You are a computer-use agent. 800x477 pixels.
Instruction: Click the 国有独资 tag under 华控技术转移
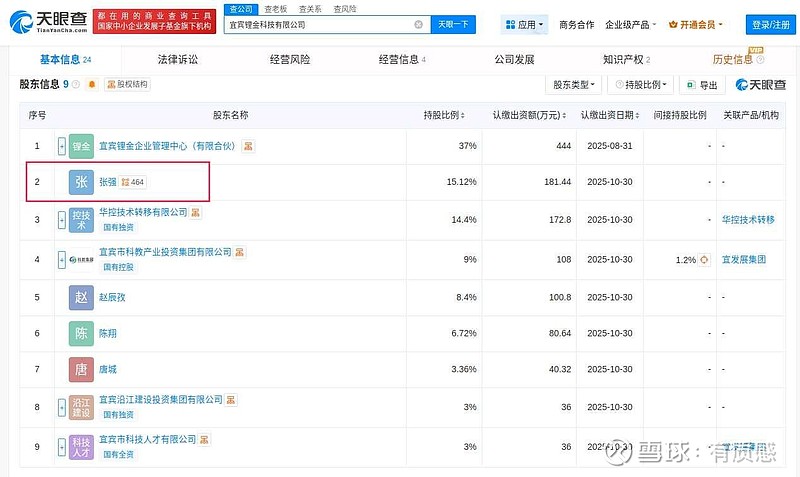click(x=118, y=227)
